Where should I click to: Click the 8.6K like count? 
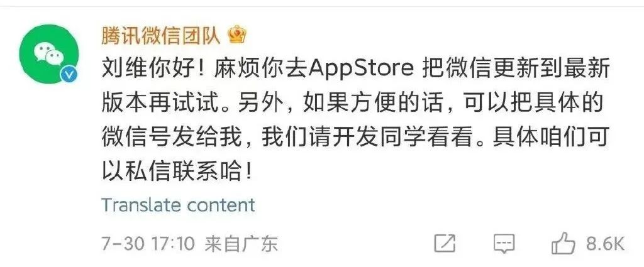point(605,244)
